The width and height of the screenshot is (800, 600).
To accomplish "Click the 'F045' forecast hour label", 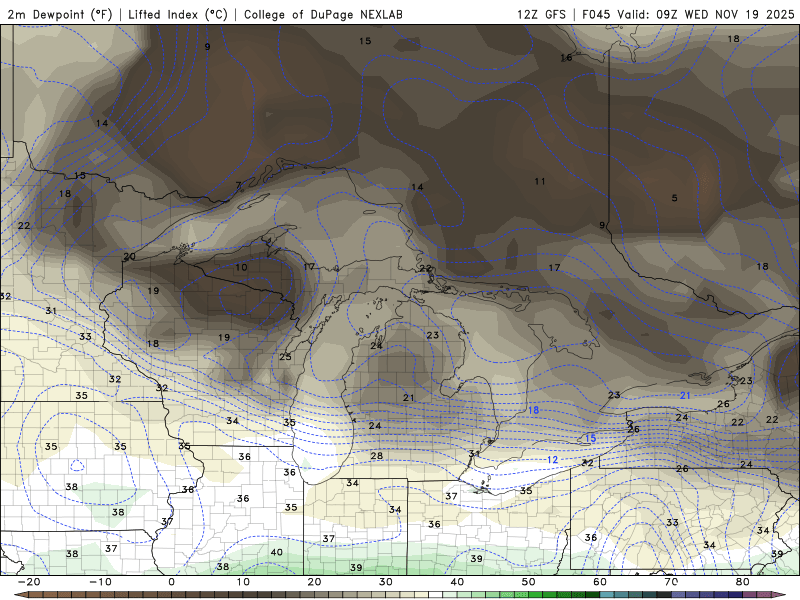I will tap(596, 14).
